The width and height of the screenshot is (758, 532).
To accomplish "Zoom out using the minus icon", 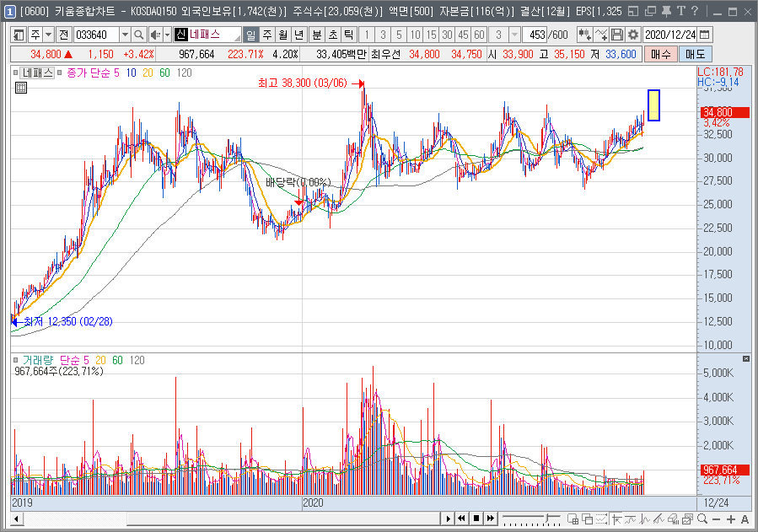I will [717, 519].
